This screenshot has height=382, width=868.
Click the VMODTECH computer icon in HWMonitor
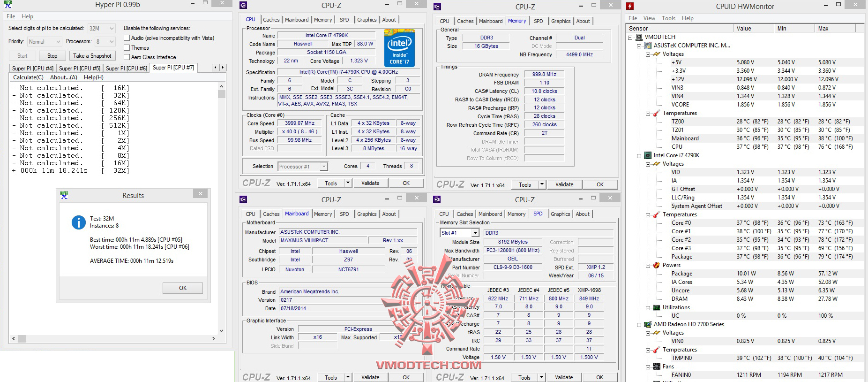(x=638, y=37)
